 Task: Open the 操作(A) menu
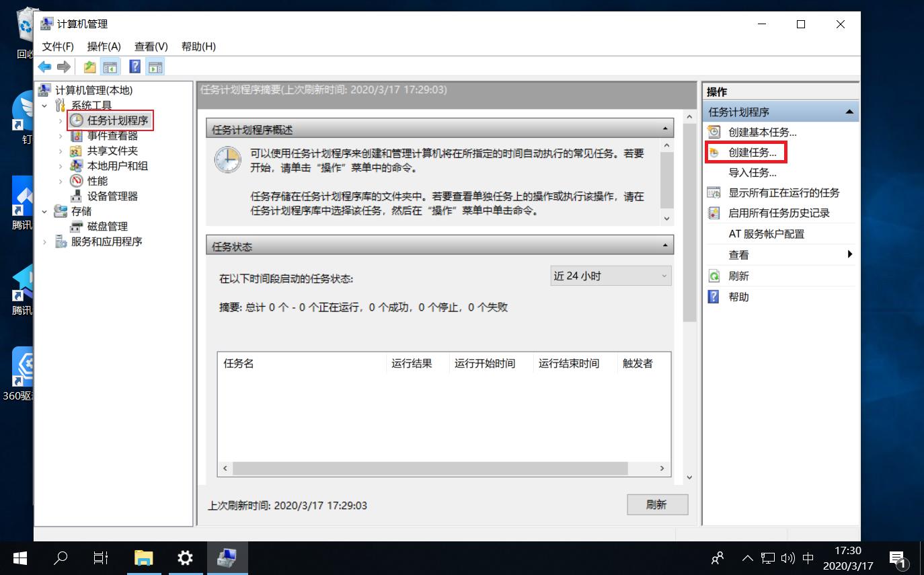(x=104, y=46)
